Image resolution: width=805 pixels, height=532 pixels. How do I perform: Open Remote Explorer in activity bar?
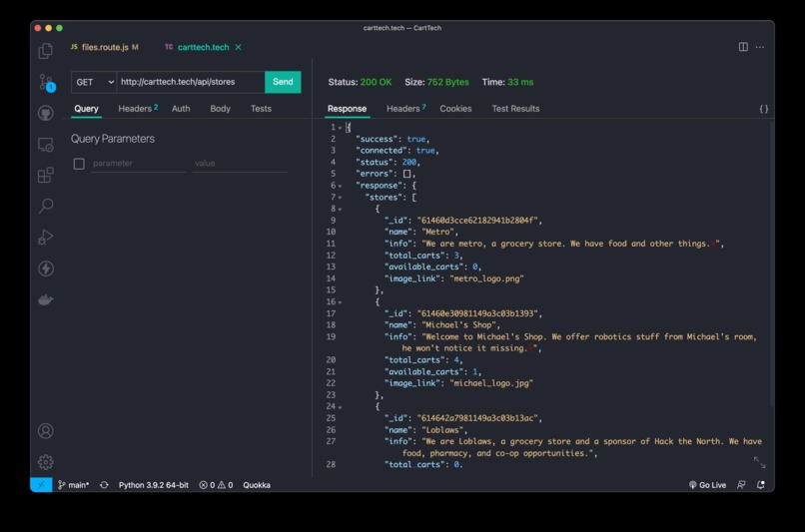[x=46, y=145]
